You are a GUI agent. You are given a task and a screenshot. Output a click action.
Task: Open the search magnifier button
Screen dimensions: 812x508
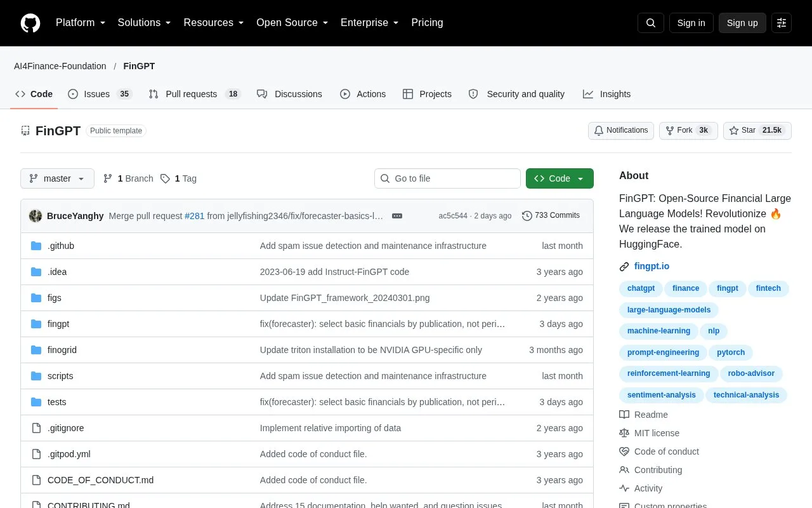(651, 23)
